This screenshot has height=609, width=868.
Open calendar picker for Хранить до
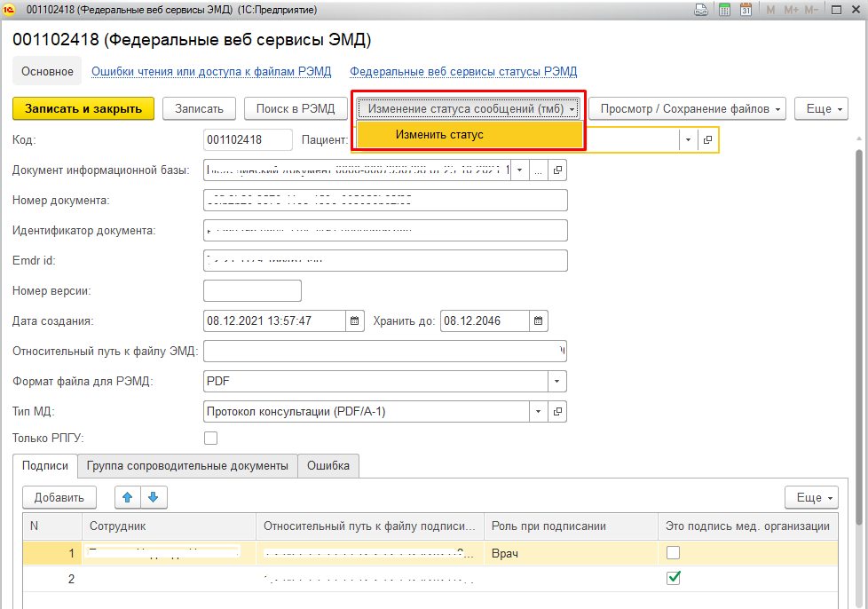(539, 320)
